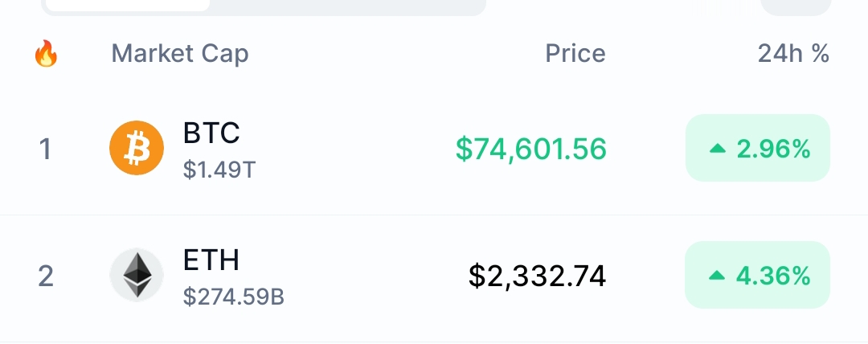Click the green up arrow beside 2.96%
Screen dimensions: 868x344
coord(717,149)
